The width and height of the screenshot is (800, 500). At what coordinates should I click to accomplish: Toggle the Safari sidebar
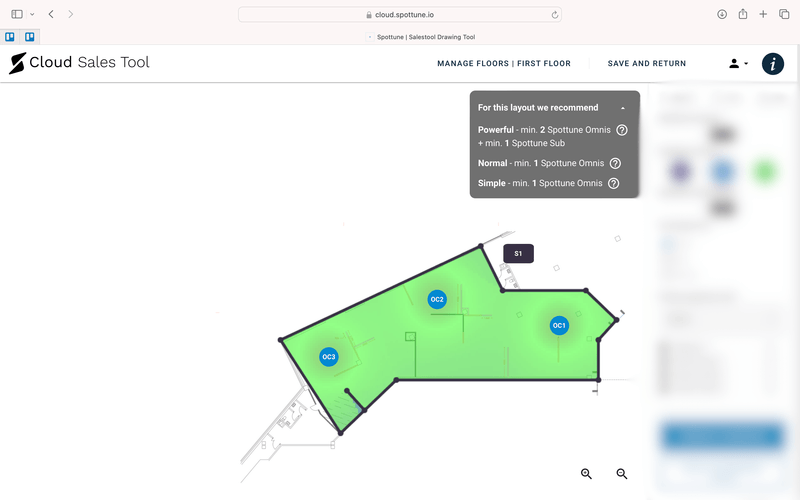click(17, 14)
